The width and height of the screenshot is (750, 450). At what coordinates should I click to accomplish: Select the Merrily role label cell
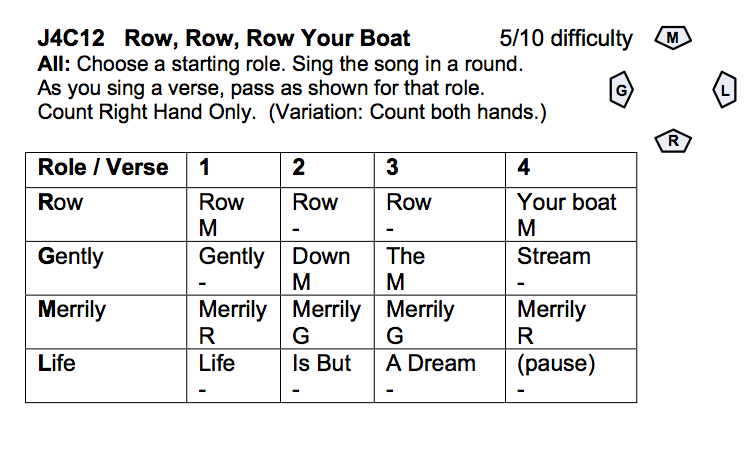coord(106,322)
